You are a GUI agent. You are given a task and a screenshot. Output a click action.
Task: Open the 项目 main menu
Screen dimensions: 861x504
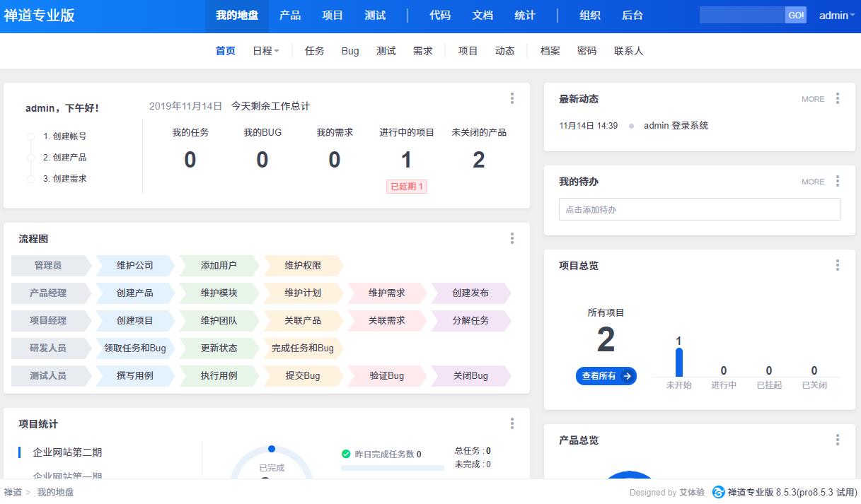click(333, 16)
